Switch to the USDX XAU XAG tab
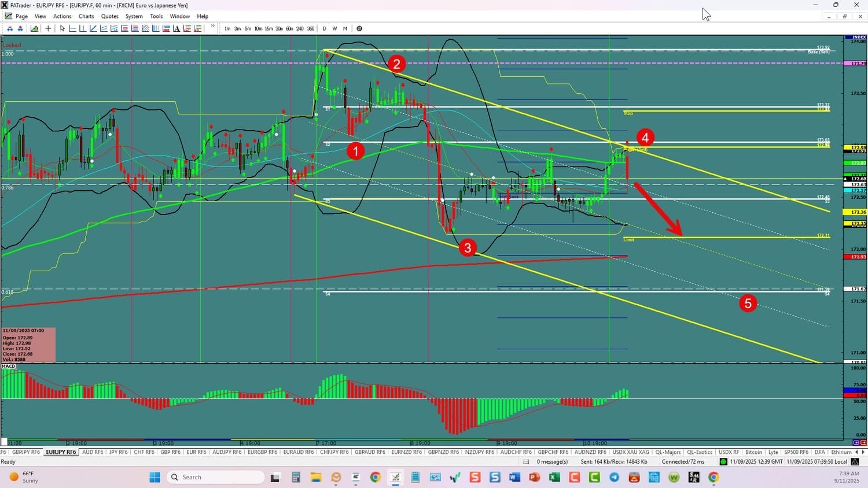868x488 pixels. [x=631, y=452]
